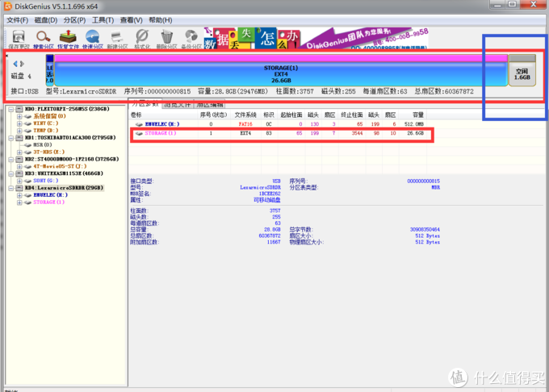Open the 帮助(H) menu
Screen dimensions: 549x392
point(161,20)
